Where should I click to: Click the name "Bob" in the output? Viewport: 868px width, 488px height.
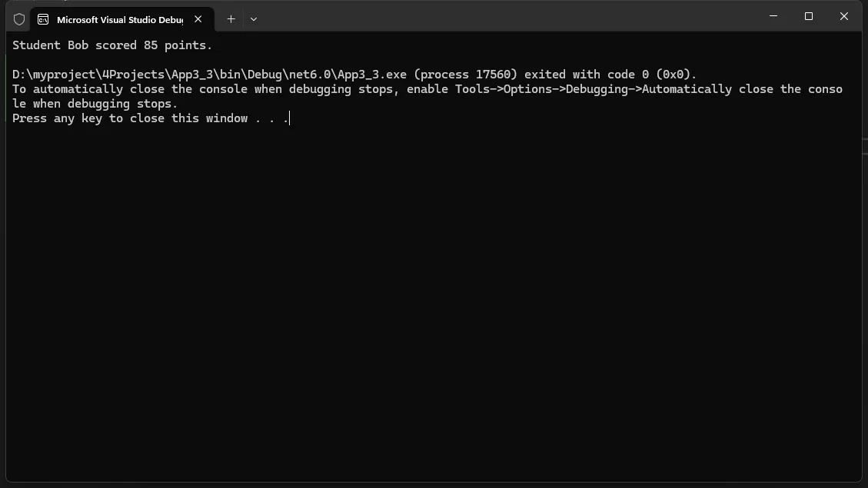(x=78, y=45)
